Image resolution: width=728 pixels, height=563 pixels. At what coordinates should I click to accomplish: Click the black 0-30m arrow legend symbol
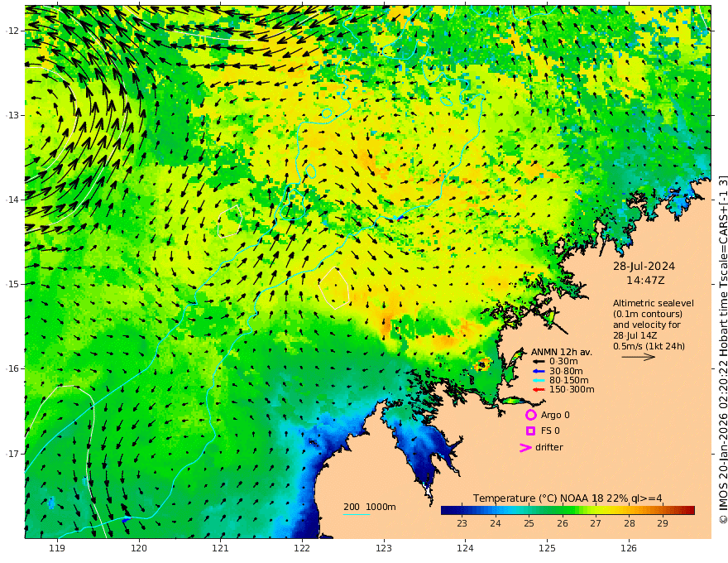pos(539,362)
